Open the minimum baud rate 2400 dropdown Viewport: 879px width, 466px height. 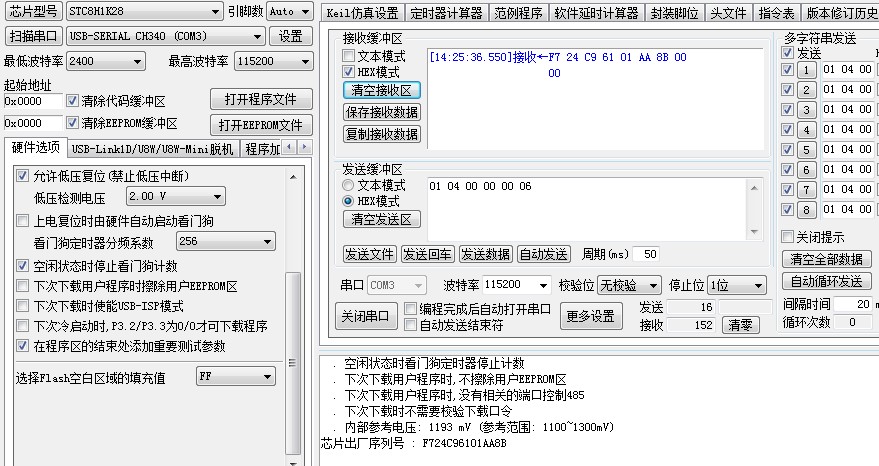106,61
